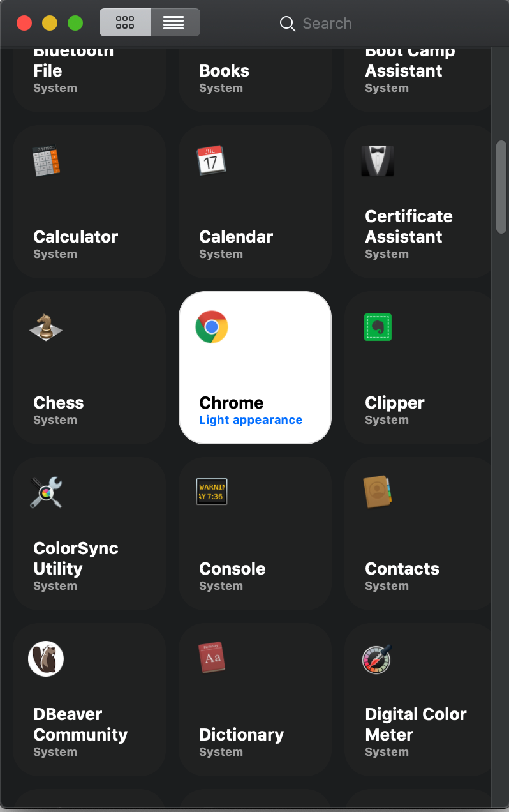Select the Contacts name label
Screen dimensions: 509x812
coord(402,569)
